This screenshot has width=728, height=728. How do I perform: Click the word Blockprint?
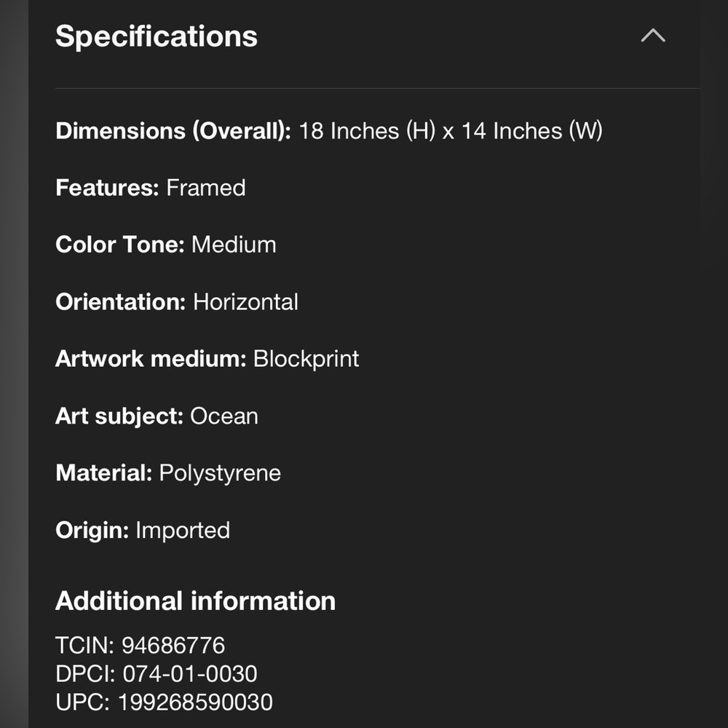[x=306, y=359]
